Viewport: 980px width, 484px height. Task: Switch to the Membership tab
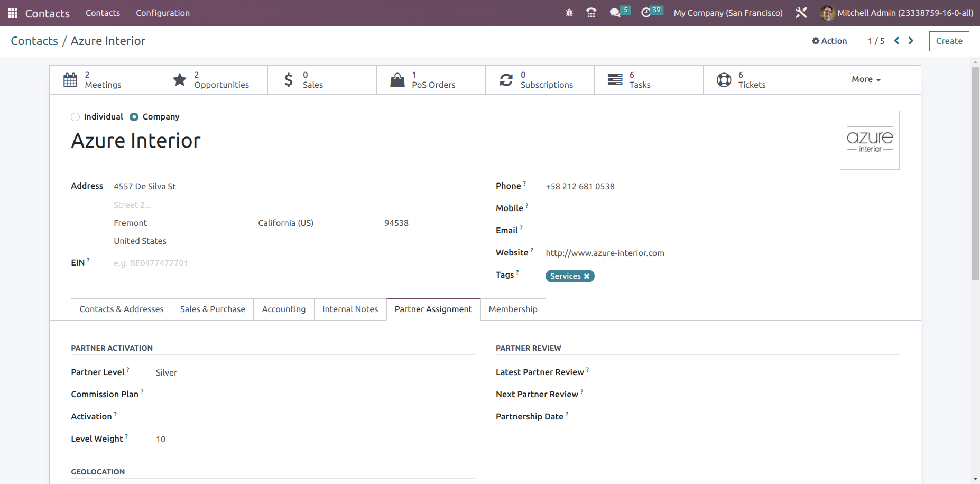tap(512, 309)
